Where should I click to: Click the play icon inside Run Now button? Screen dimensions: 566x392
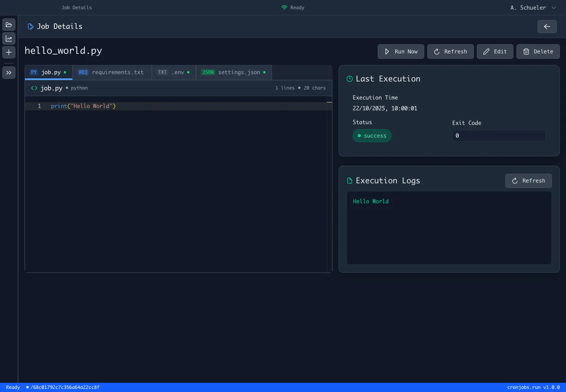pyautogui.click(x=387, y=51)
